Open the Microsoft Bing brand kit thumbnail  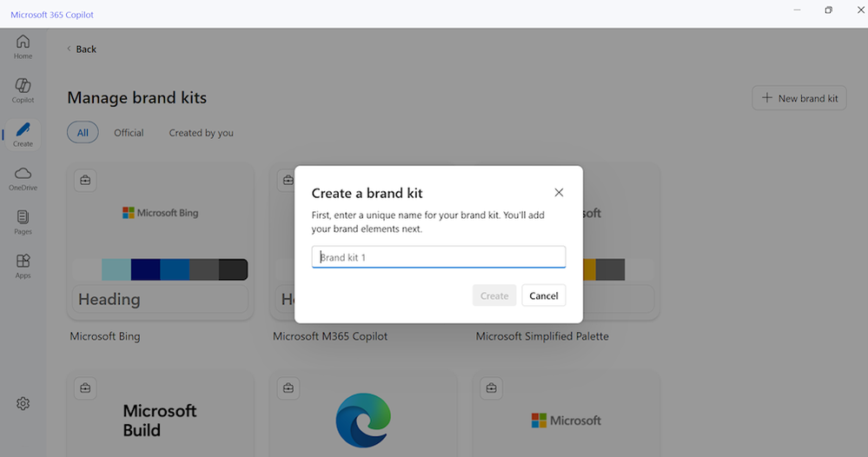(x=160, y=242)
